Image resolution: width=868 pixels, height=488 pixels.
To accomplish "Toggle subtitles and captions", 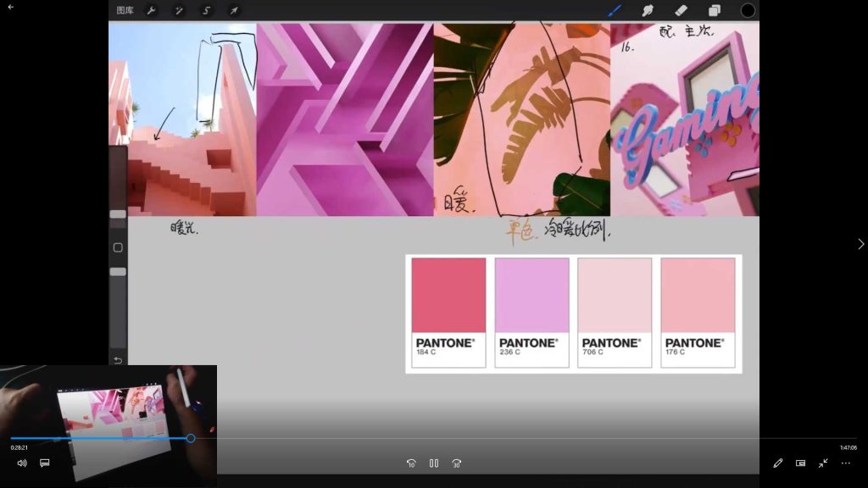I will coord(45,463).
